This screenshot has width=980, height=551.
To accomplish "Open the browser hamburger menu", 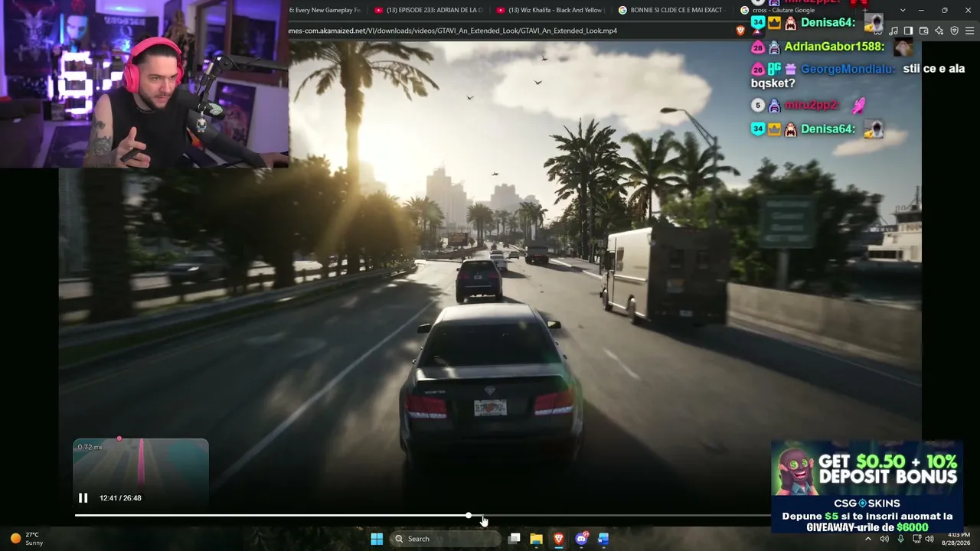I will pyautogui.click(x=970, y=31).
